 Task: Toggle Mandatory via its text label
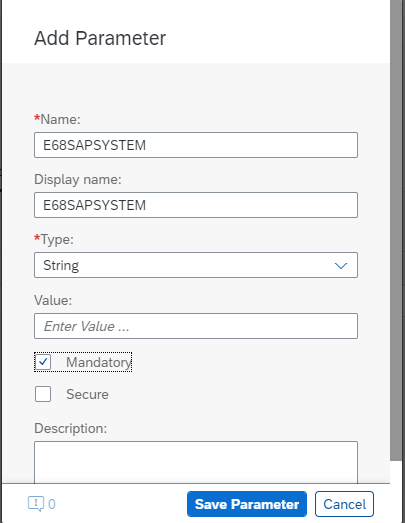(x=98, y=362)
